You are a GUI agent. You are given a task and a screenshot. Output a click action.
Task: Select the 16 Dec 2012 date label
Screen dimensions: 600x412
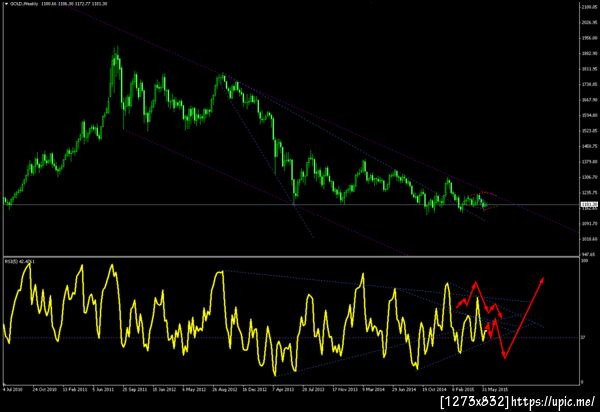[254, 389]
